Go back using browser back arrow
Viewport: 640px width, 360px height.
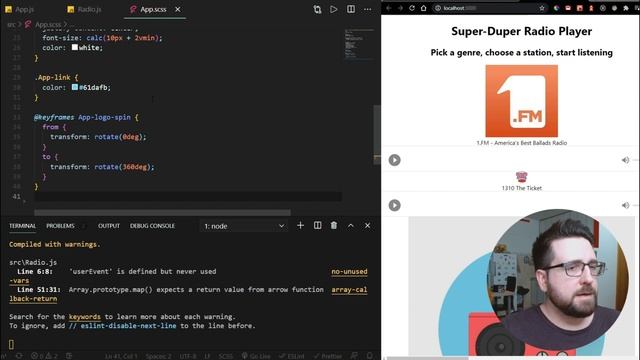(x=389, y=8)
